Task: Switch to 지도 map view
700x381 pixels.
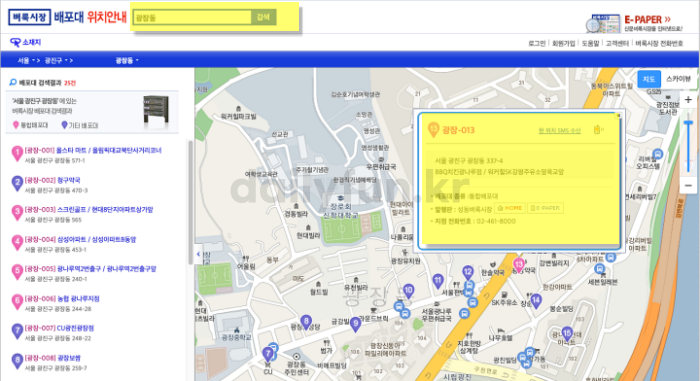Action: tap(648, 79)
